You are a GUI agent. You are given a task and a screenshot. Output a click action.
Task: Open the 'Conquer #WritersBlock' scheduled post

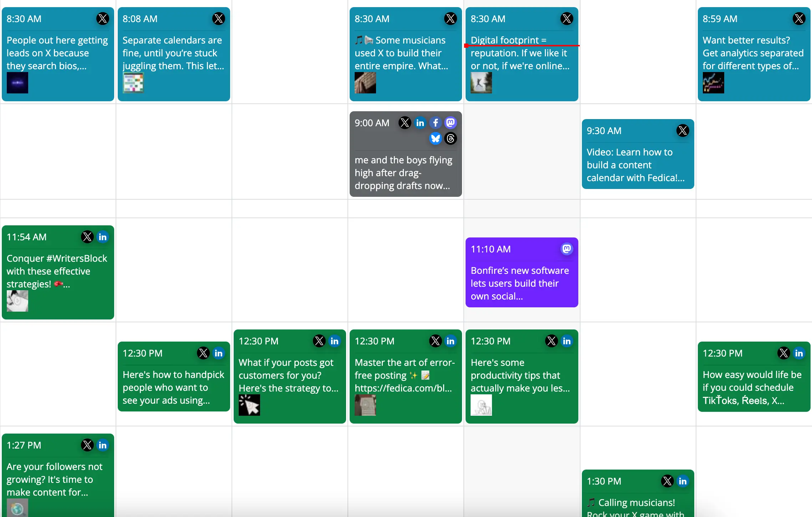pyautogui.click(x=57, y=272)
